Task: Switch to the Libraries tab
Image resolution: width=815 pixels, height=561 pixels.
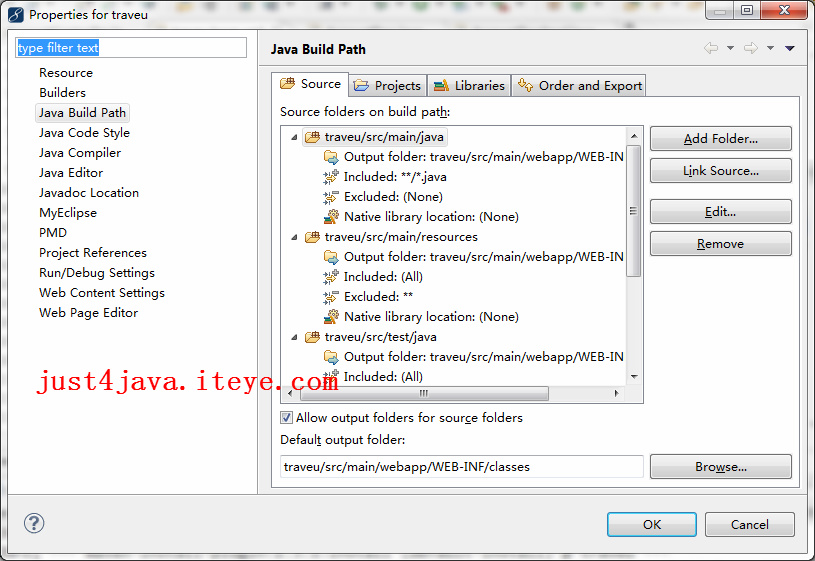Action: click(470, 86)
